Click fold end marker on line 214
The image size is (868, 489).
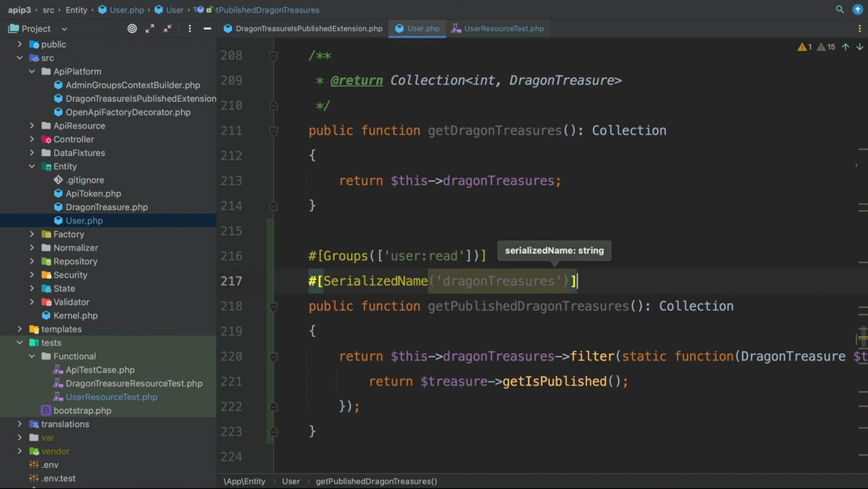tap(273, 206)
